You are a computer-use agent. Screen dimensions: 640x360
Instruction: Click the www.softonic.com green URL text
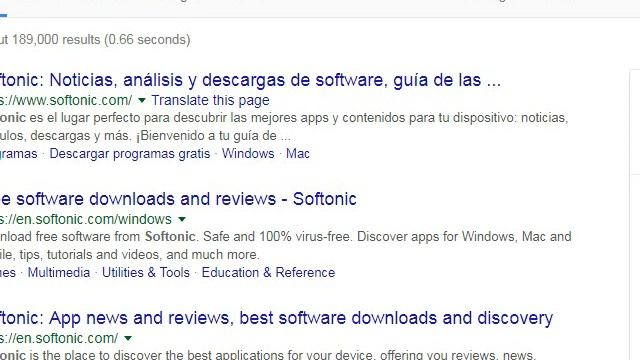coord(66,100)
